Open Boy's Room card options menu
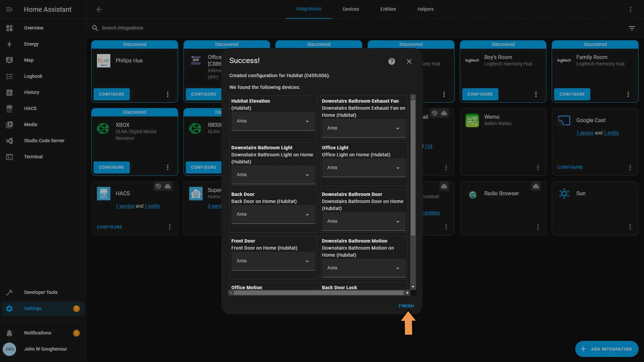644x362 pixels. pos(536,94)
